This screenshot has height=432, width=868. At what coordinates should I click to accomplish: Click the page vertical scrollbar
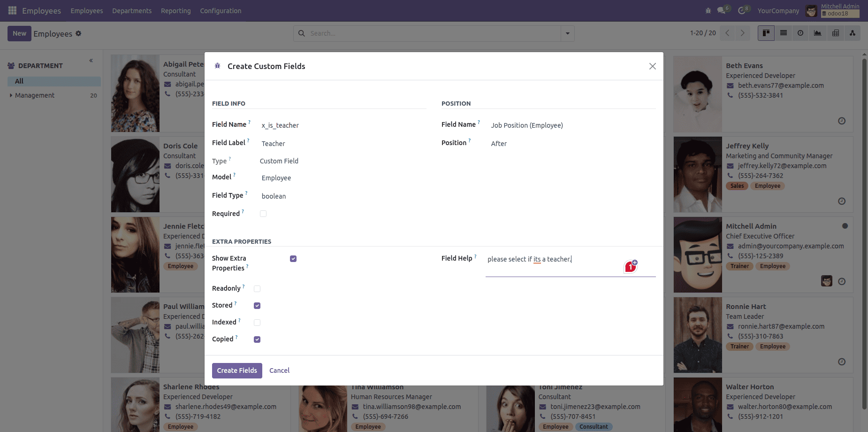tap(864, 235)
